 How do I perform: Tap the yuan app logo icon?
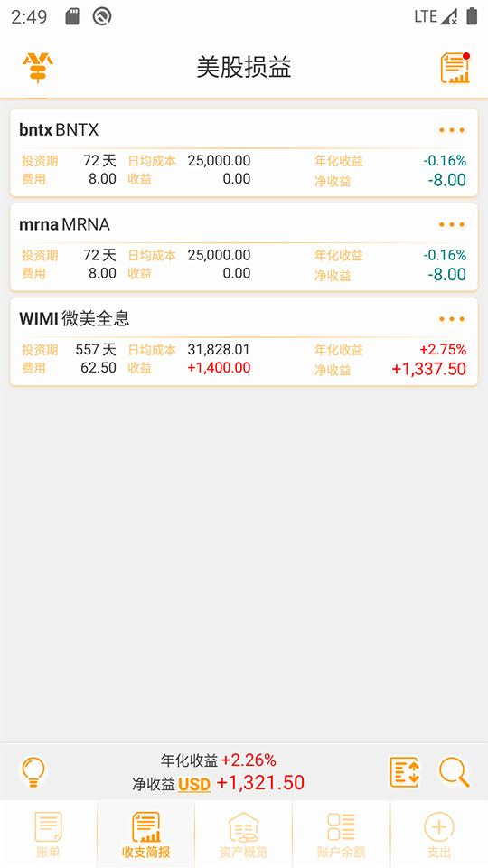(38, 68)
